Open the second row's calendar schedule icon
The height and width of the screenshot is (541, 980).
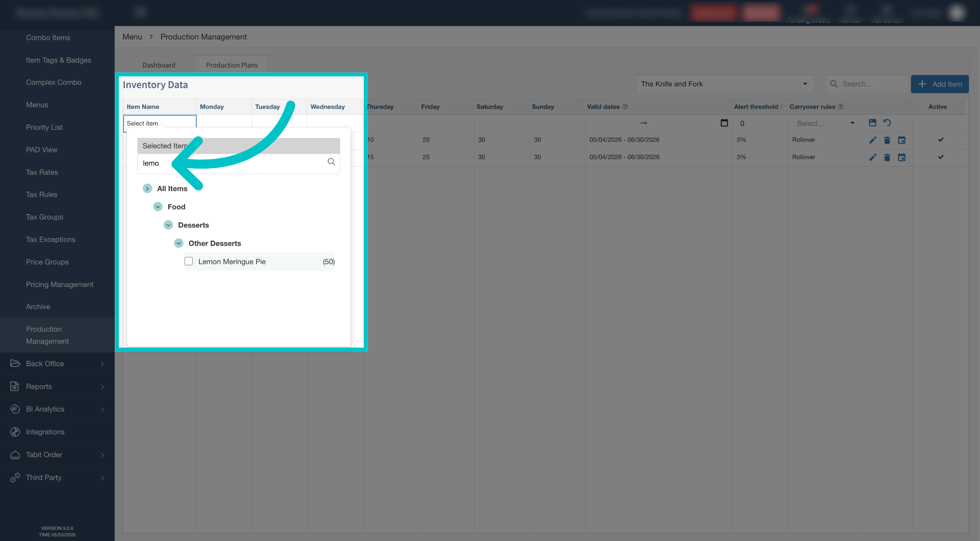click(902, 157)
